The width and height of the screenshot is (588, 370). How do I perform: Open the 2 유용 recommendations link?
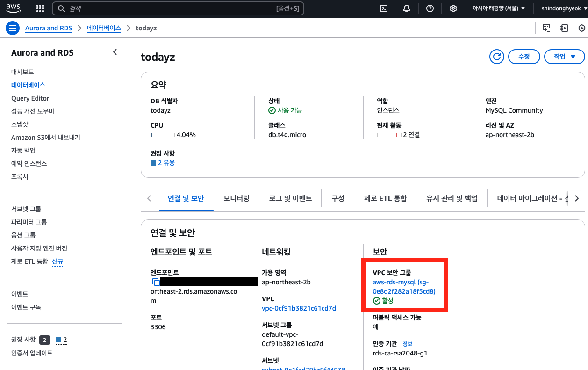tap(166, 163)
